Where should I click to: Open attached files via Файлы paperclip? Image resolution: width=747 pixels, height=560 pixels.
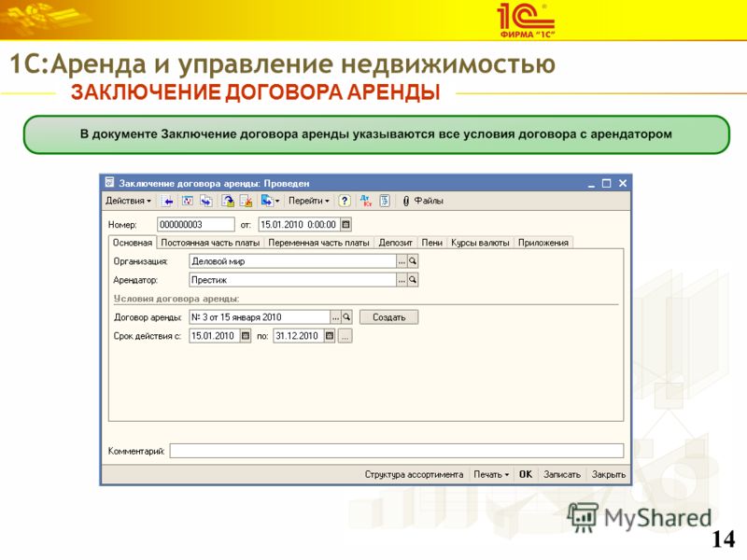pos(423,201)
